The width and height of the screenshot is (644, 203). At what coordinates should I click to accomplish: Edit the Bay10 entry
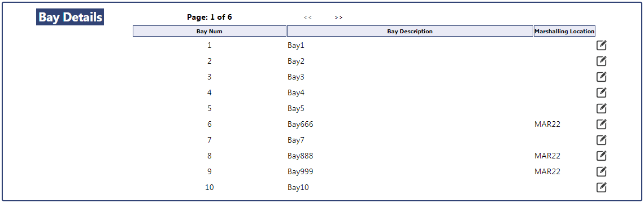click(601, 187)
